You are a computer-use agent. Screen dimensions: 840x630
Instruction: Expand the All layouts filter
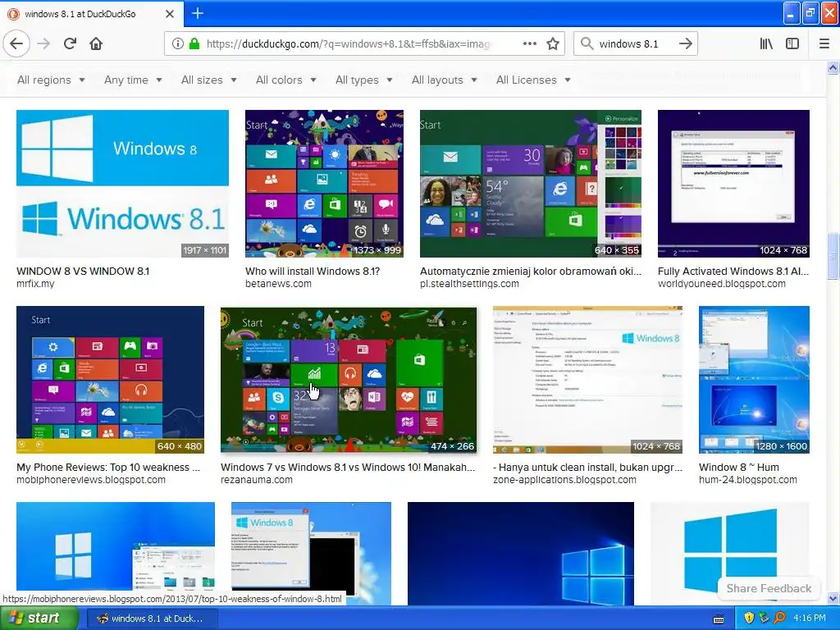pos(444,80)
